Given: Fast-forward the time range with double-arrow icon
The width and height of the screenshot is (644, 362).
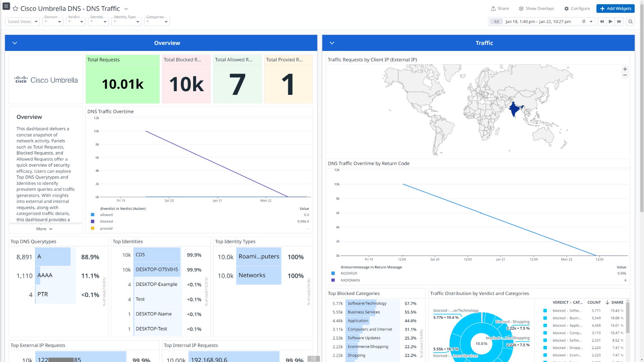Looking at the screenshot, I should pyautogui.click(x=619, y=21).
